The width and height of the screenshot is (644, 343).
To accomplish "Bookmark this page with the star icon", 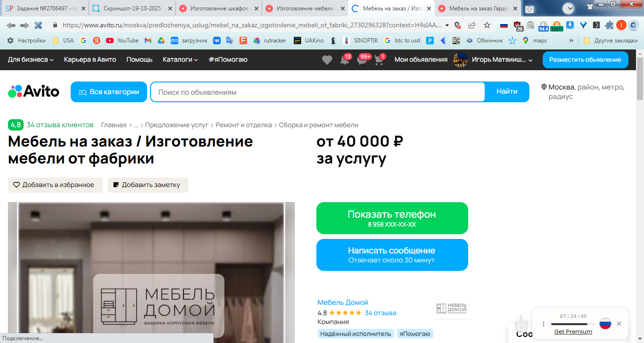I will [487, 25].
